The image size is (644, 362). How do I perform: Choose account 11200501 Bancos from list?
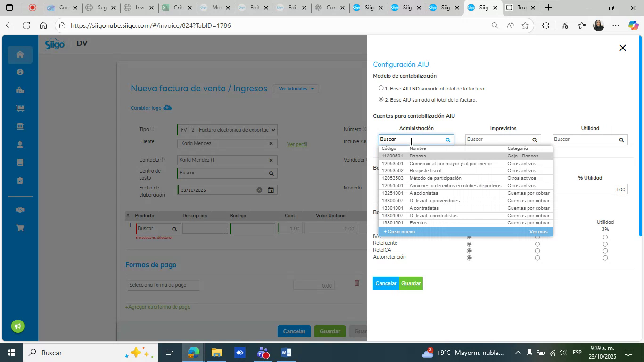click(x=465, y=156)
